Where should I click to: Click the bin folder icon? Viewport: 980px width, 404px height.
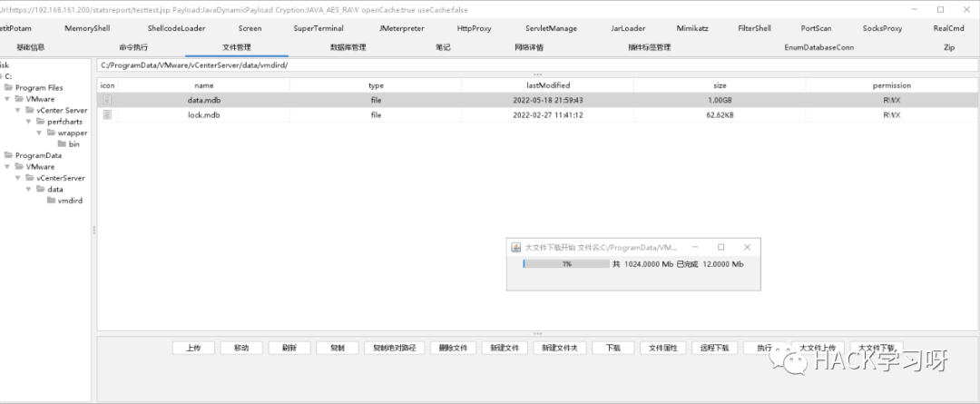tap(62, 143)
